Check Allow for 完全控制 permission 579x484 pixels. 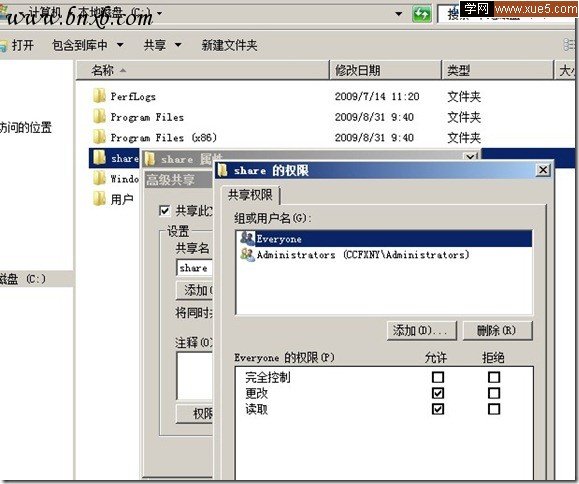pyautogui.click(x=438, y=377)
